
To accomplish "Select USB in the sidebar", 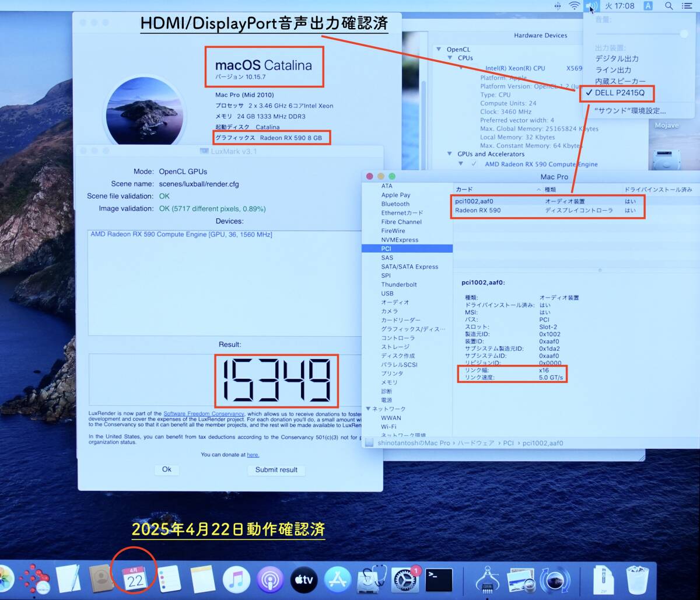I will click(x=387, y=294).
